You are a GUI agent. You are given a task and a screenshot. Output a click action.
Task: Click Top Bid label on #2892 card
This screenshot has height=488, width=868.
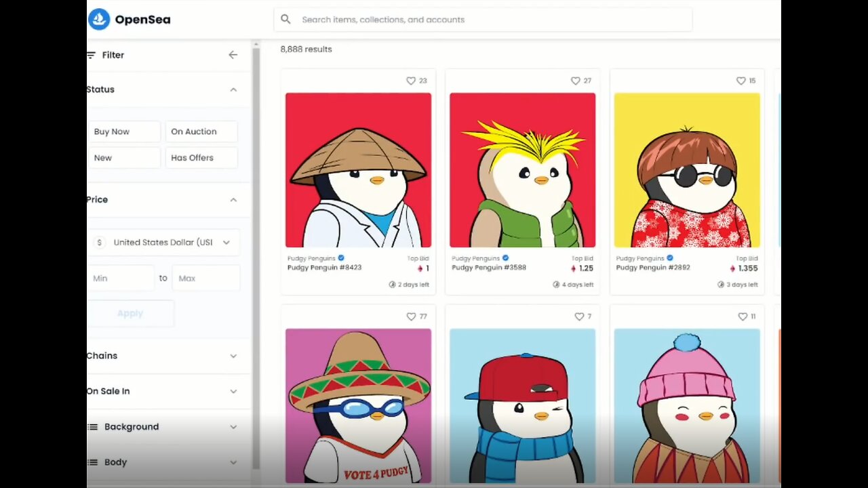coord(747,258)
